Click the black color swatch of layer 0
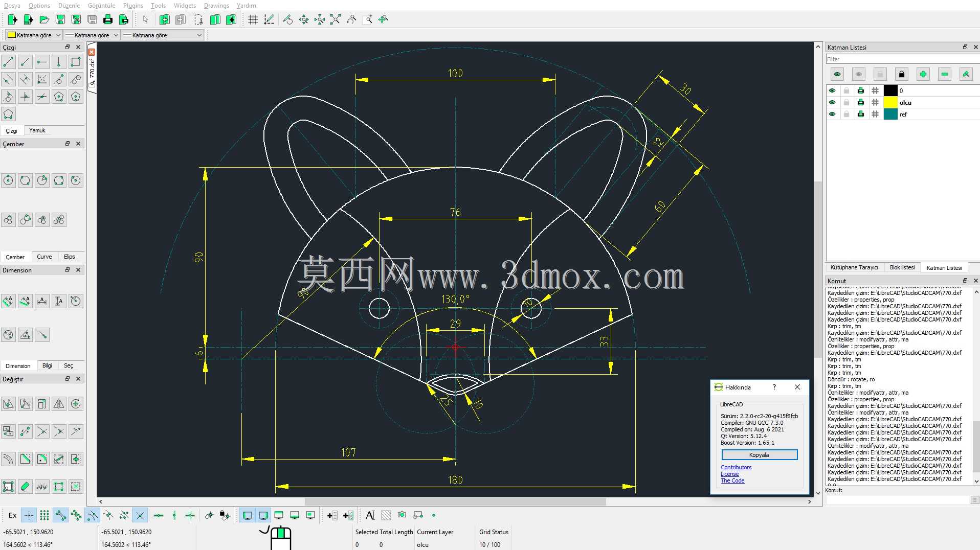The image size is (980, 550). (x=890, y=90)
